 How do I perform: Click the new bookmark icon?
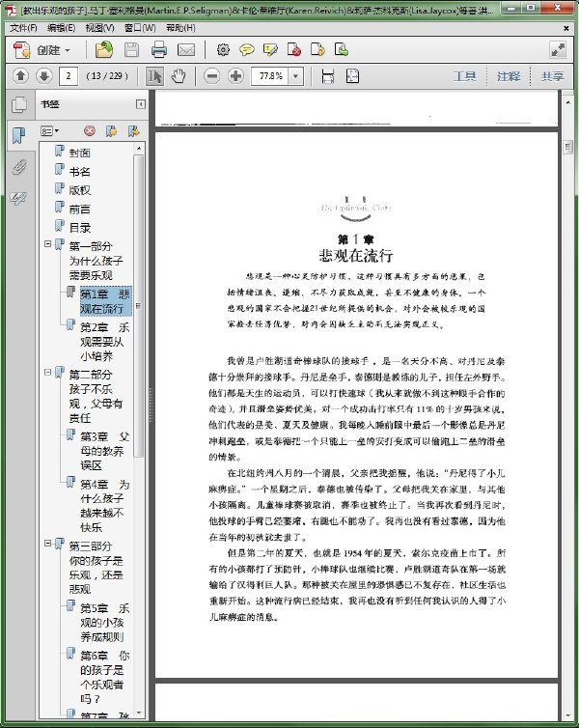point(111,131)
